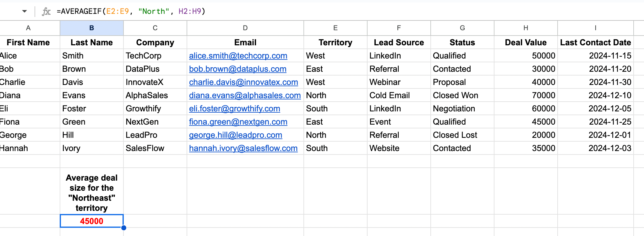
Task: Open the name box dropdown arrow
Action: click(25, 12)
